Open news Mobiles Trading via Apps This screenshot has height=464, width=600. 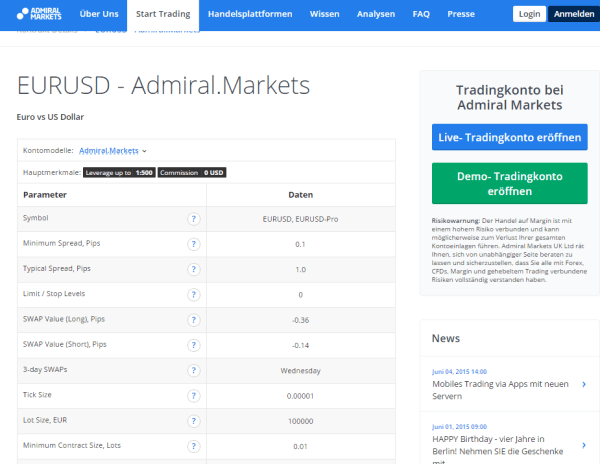pyautogui.click(x=501, y=390)
